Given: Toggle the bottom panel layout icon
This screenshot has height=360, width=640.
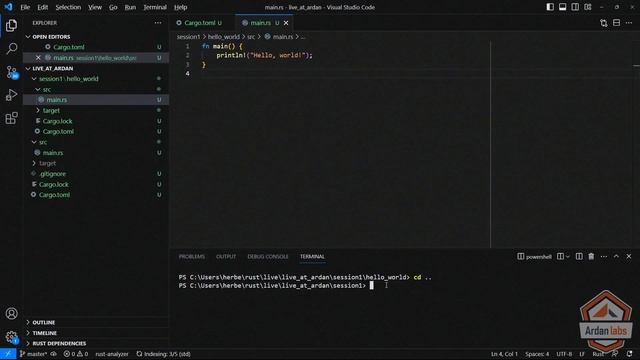Looking at the screenshot, I should coord(562,7).
